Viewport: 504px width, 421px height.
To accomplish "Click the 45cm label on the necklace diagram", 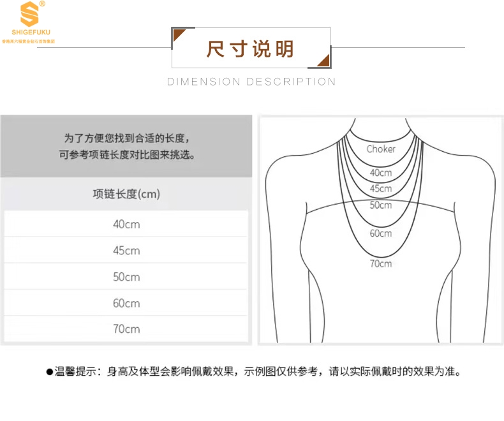I will click(381, 189).
